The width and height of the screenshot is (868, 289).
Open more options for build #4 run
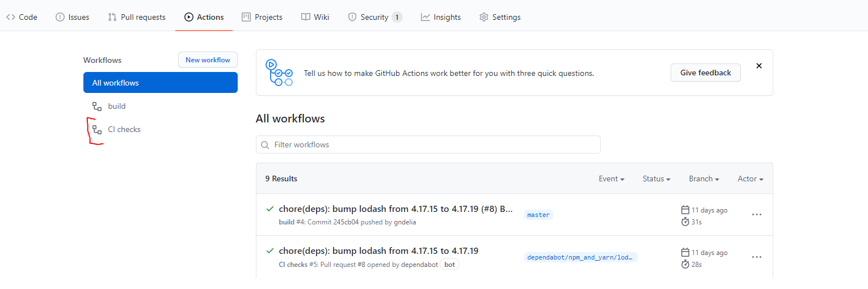tap(757, 215)
